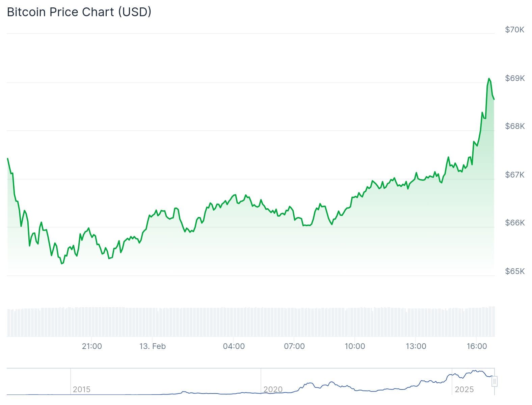Select the $68K price axis label

[514, 126]
